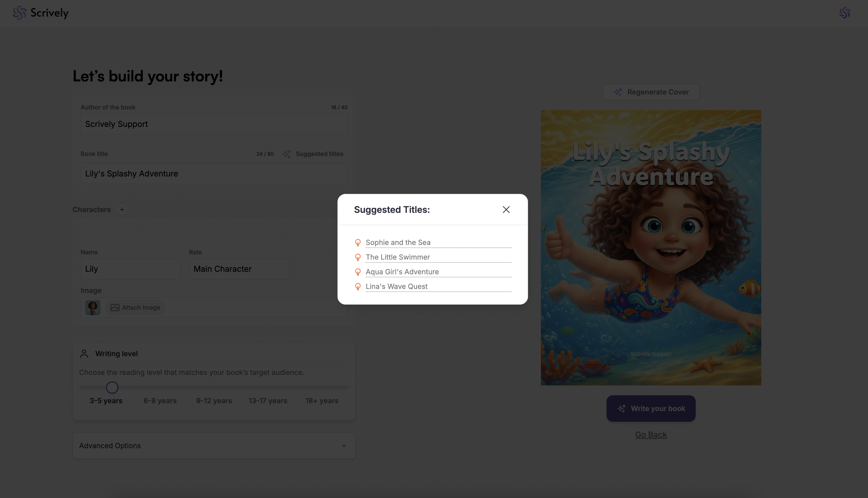Select the 9-12 years reading level

tap(214, 400)
